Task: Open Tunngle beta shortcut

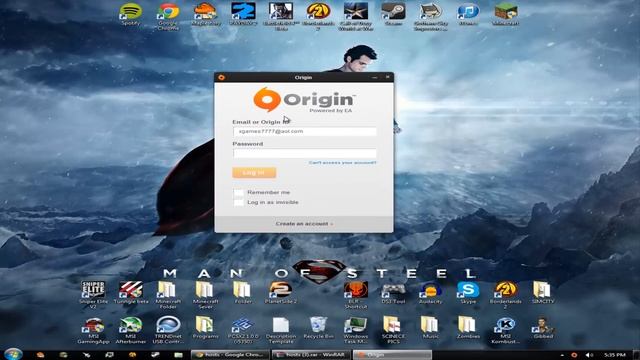Action: click(131, 293)
